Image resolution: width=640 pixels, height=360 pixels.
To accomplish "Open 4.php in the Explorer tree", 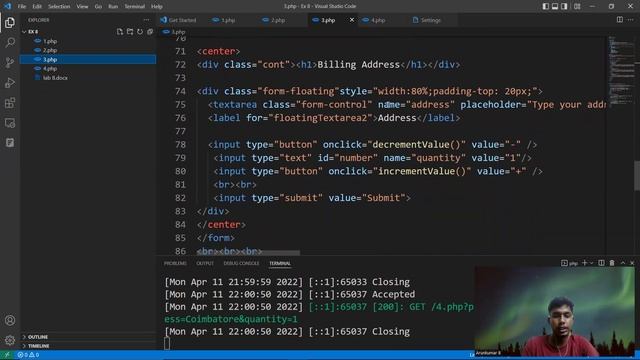I will pos(88,69).
